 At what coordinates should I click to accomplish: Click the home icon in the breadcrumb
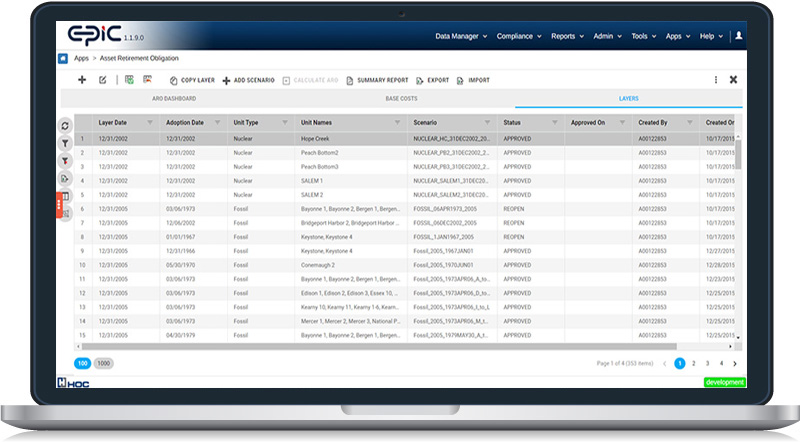[63, 58]
